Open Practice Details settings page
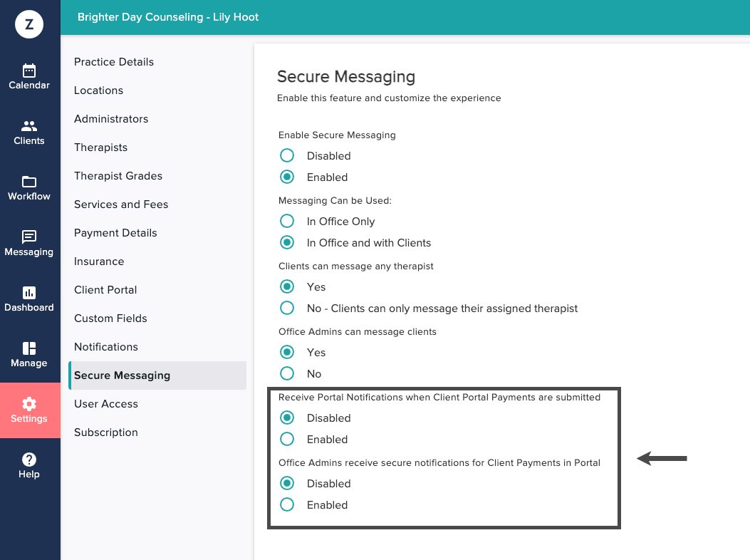The width and height of the screenshot is (750, 560). click(114, 62)
